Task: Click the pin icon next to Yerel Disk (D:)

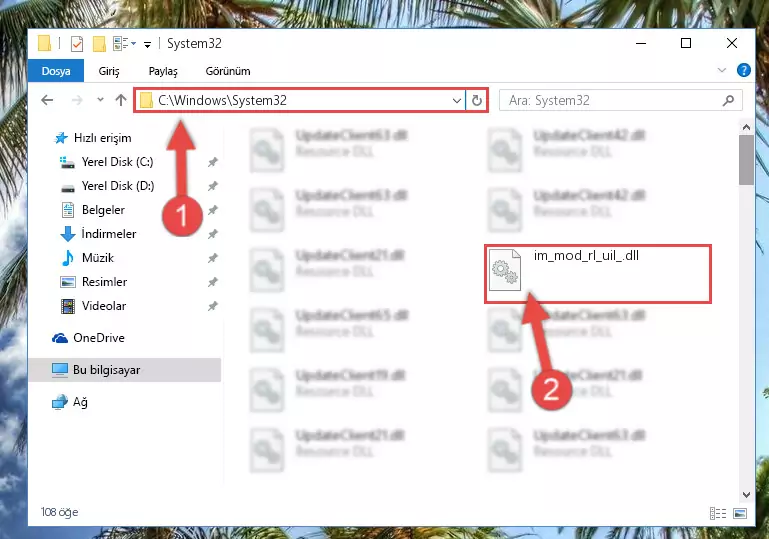Action: (x=212, y=186)
